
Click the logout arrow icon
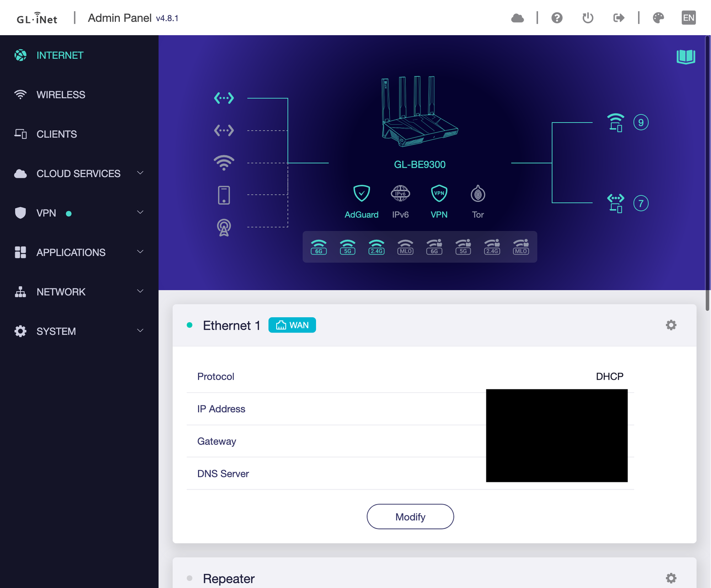click(x=619, y=18)
